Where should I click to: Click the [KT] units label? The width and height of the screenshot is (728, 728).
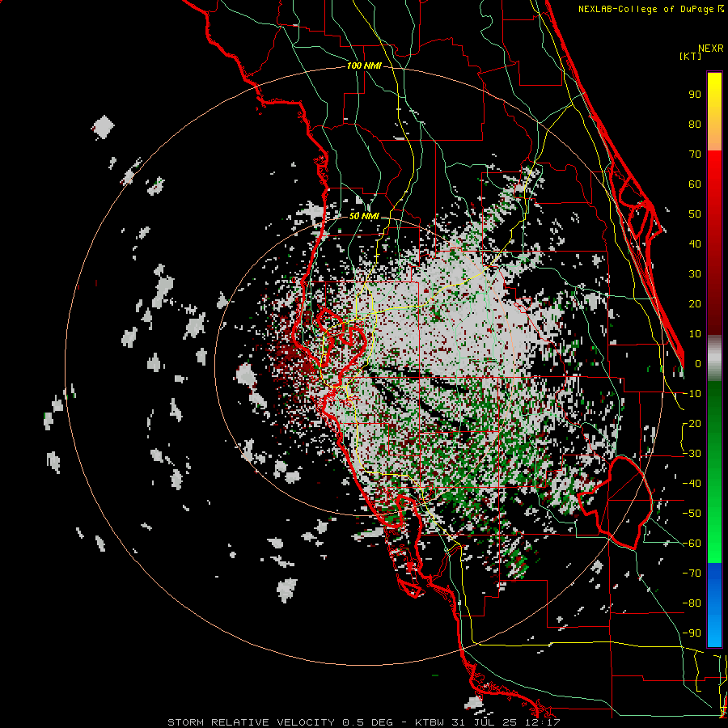point(691,56)
